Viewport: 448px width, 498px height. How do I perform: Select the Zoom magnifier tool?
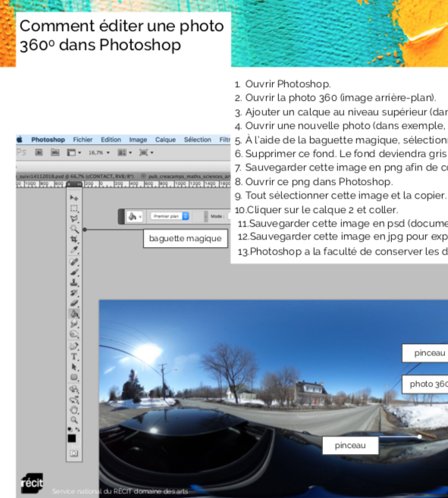point(74,420)
